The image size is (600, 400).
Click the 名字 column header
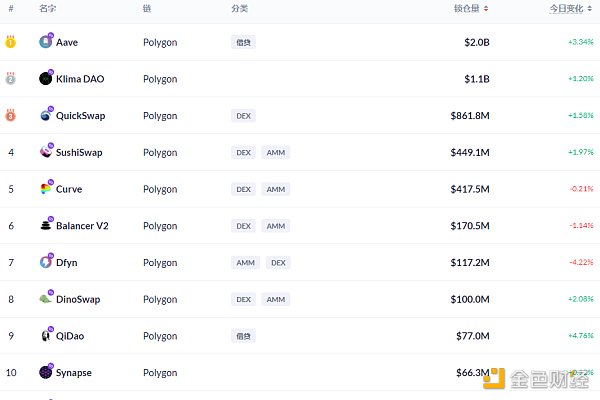(x=47, y=8)
